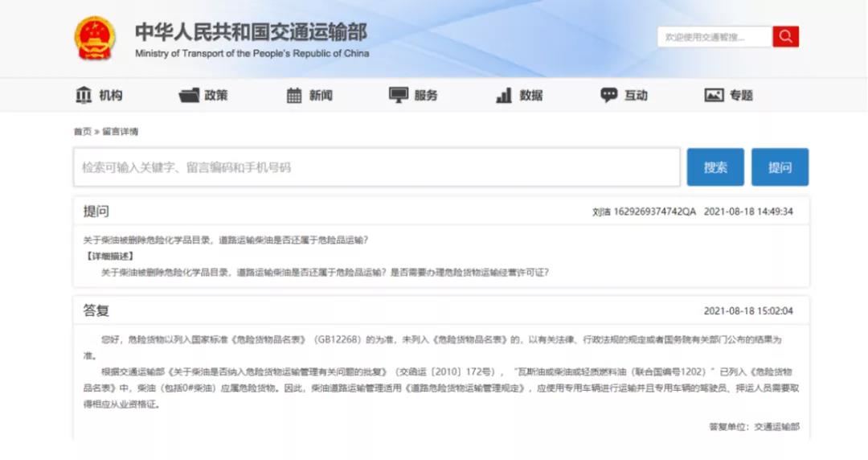Viewport: 868px width, 460px height.
Task: Open the monitor icon beside 服务
Action: point(399,95)
